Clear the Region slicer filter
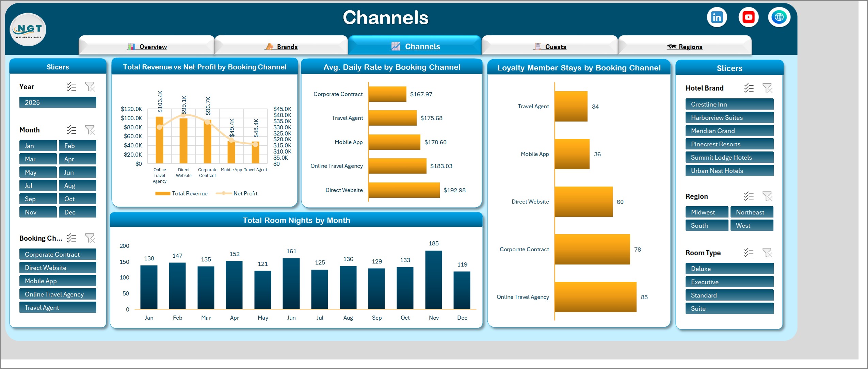The height and width of the screenshot is (369, 868). click(767, 196)
